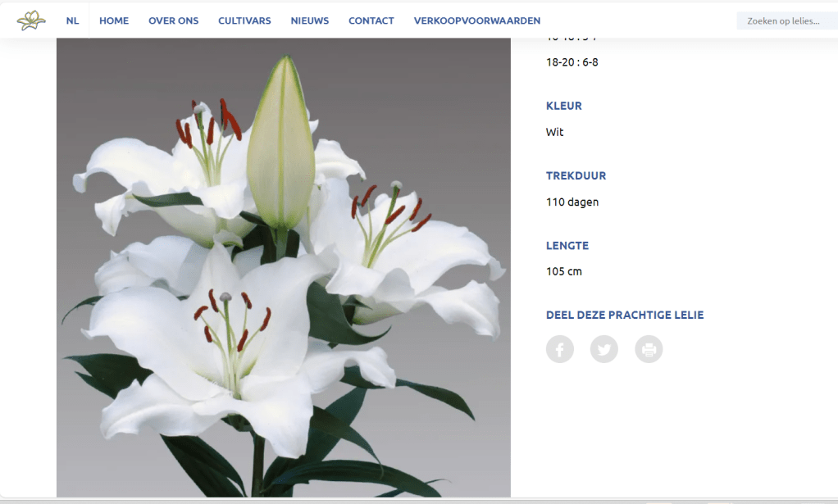Select the LENGTE heading
Image resolution: width=838 pixels, height=504 pixels.
(567, 246)
